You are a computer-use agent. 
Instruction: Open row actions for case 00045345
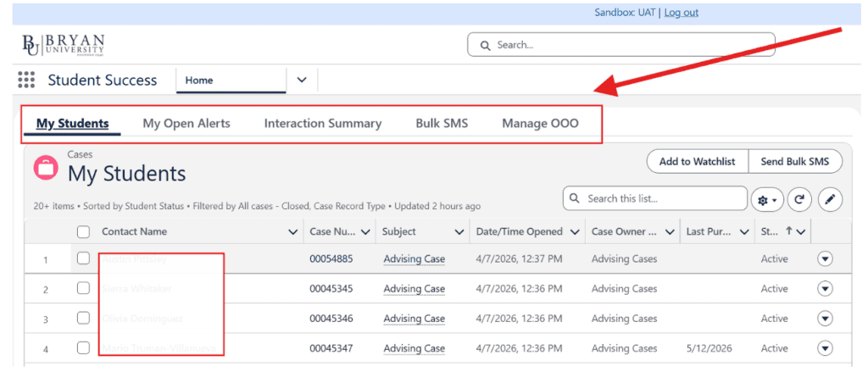pyautogui.click(x=825, y=288)
